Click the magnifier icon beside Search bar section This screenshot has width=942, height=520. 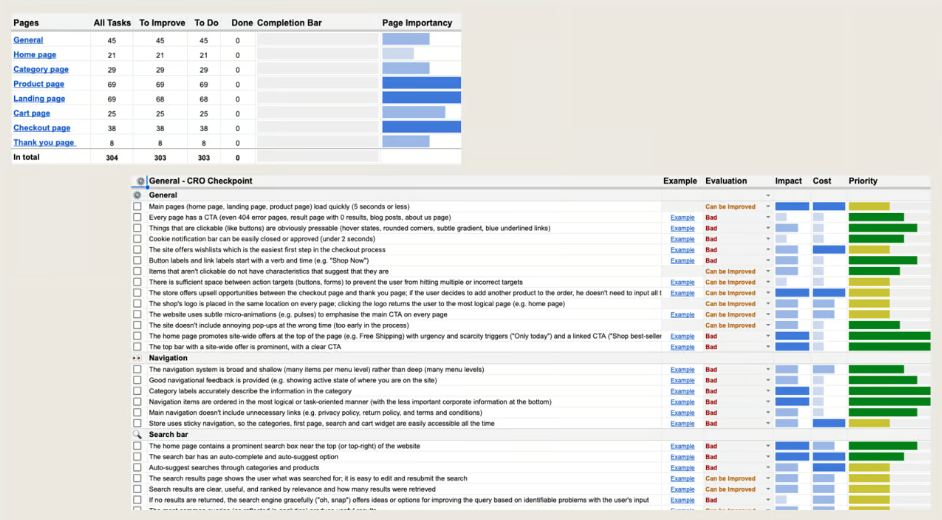tap(138, 435)
